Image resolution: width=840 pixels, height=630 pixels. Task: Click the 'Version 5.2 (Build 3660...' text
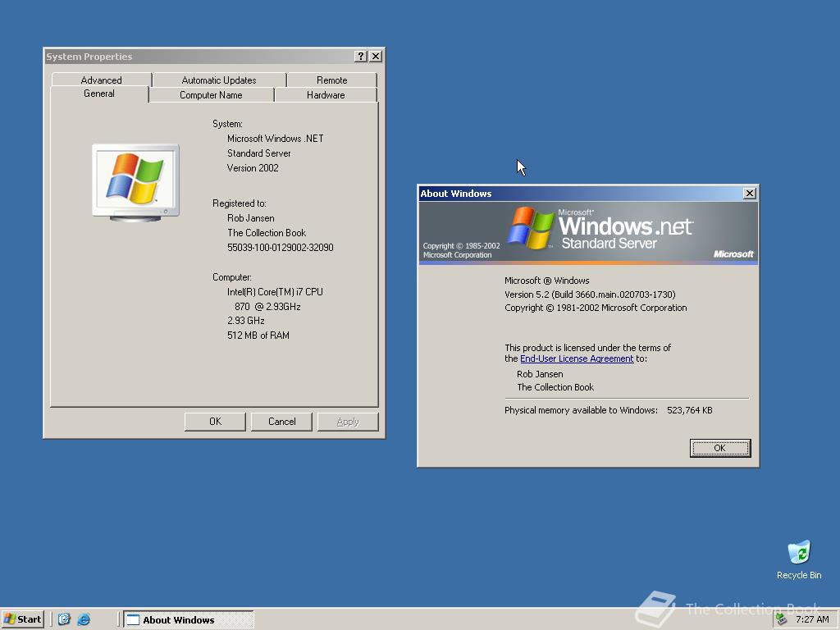(x=590, y=294)
